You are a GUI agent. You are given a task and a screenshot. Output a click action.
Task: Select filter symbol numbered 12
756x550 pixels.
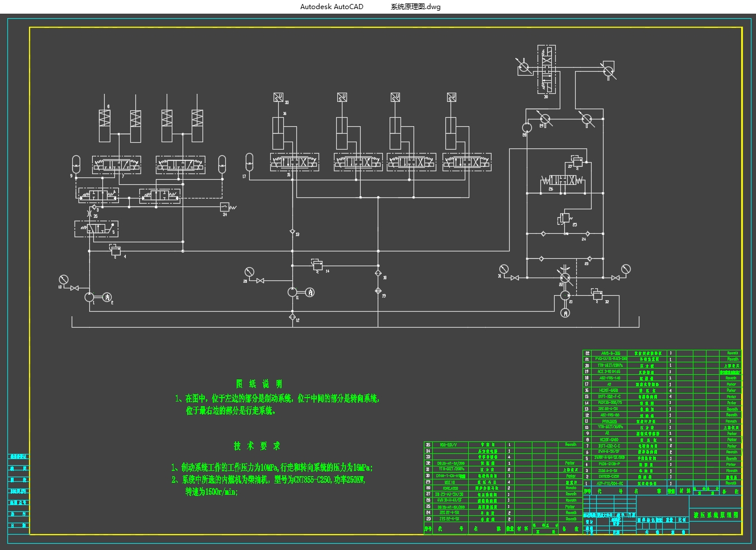coord(292,316)
